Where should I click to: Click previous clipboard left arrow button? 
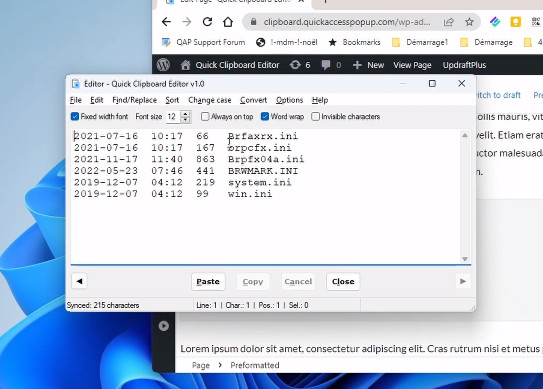79,281
